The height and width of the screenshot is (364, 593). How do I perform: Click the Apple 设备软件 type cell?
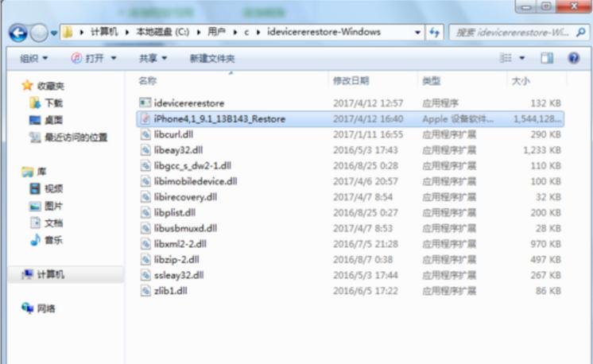click(x=458, y=119)
